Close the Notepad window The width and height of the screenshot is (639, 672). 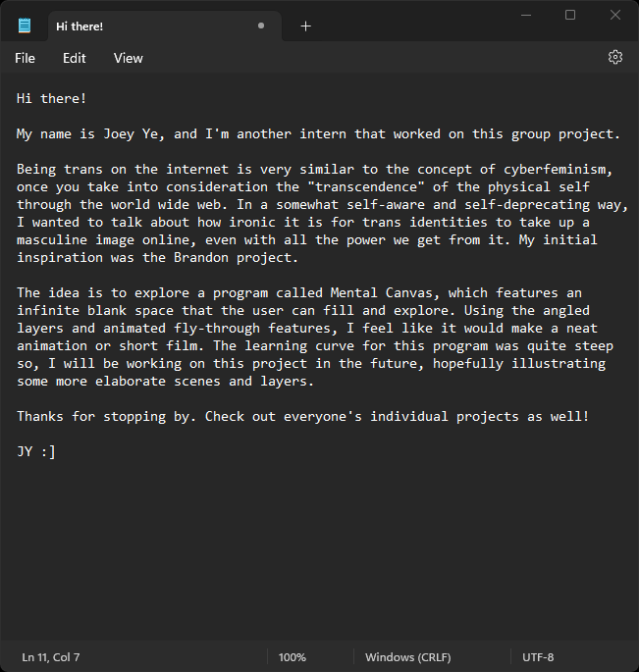[x=615, y=15]
